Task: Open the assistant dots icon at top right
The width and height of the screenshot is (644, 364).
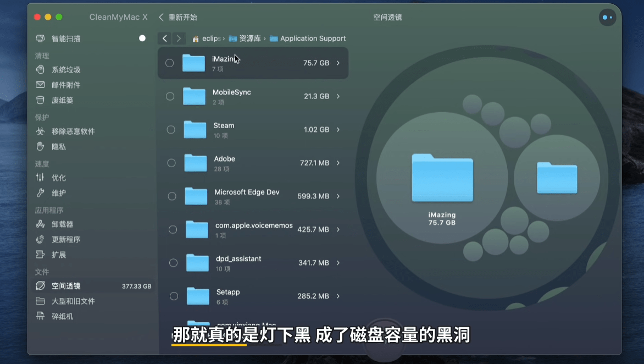Action: coord(607,17)
